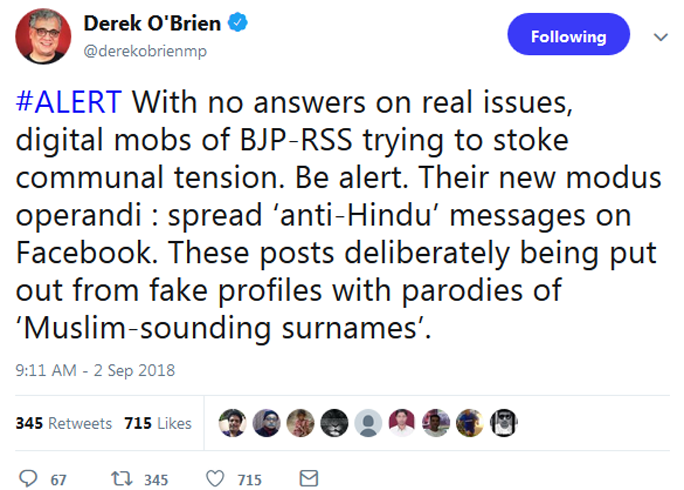The width and height of the screenshot is (684, 490).
Task: Click the 9:11 AM - 2 Sep 2018 timestamp
Action: 95,370
